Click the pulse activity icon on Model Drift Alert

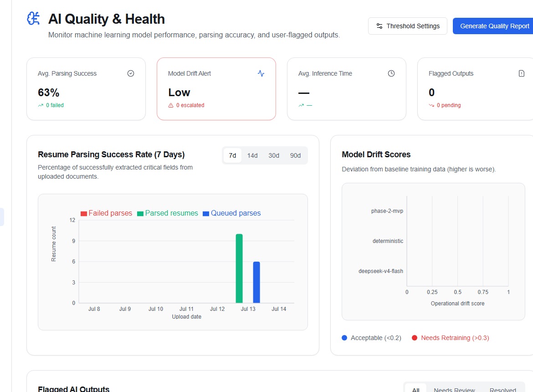click(261, 73)
